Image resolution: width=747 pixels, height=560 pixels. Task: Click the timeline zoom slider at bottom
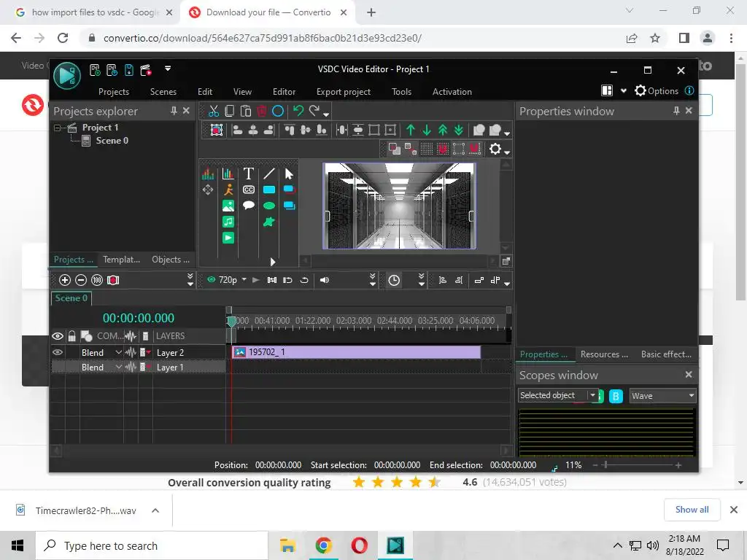pyautogui.click(x=636, y=465)
